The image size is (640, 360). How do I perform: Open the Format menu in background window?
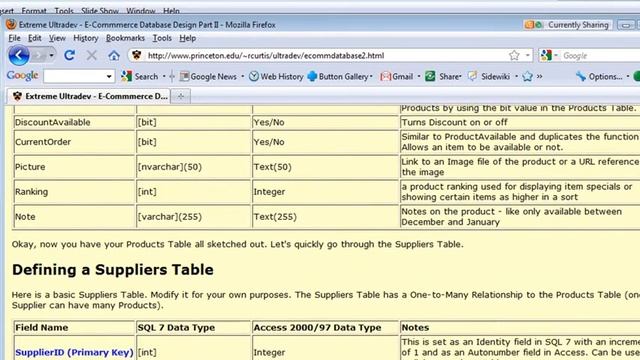point(34,11)
